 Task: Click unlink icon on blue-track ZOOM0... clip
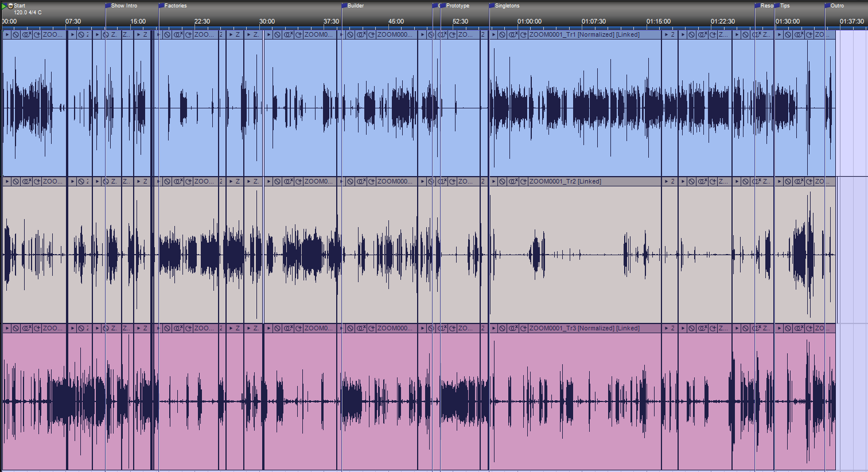click(288, 34)
